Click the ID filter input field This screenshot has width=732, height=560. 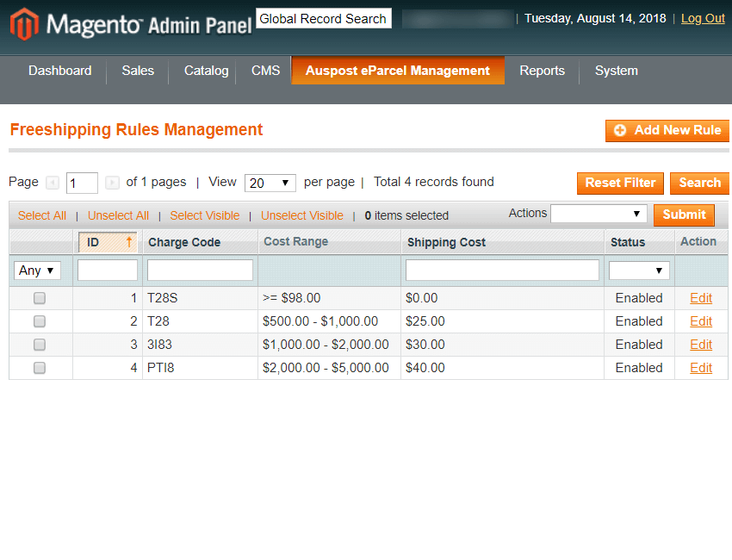(x=108, y=271)
